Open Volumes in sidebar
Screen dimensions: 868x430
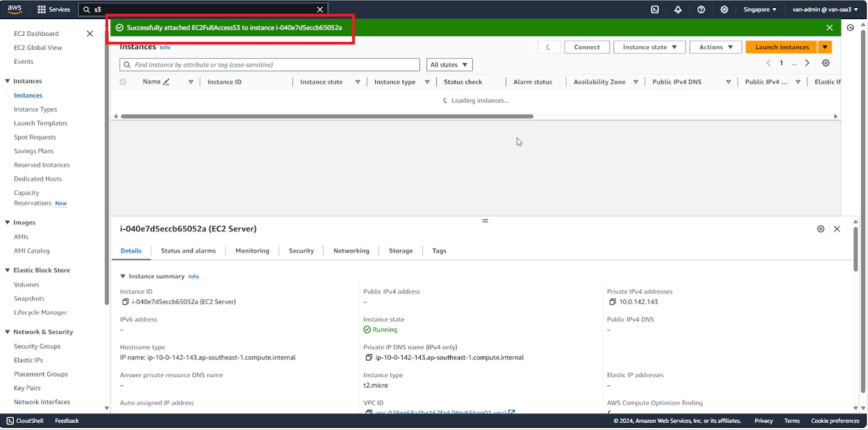[x=26, y=285]
